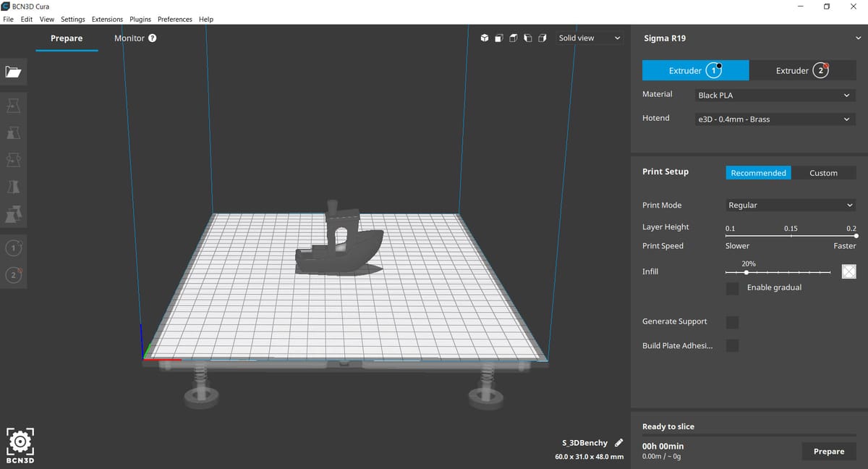
Task: Click the S_3DBenchy model name
Action: (584, 443)
